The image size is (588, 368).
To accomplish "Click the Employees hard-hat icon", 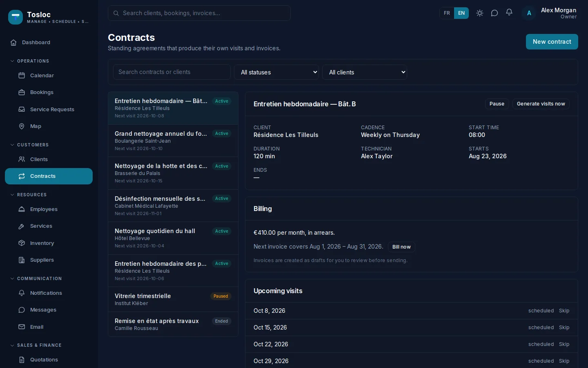I will coord(22,209).
